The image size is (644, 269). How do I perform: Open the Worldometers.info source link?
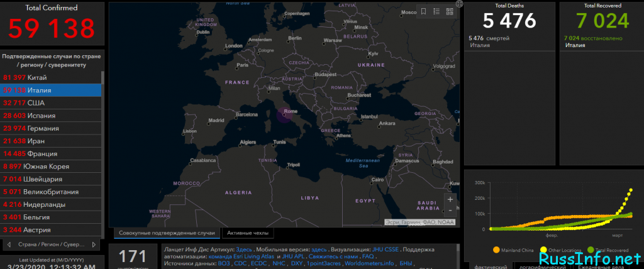coord(369,263)
